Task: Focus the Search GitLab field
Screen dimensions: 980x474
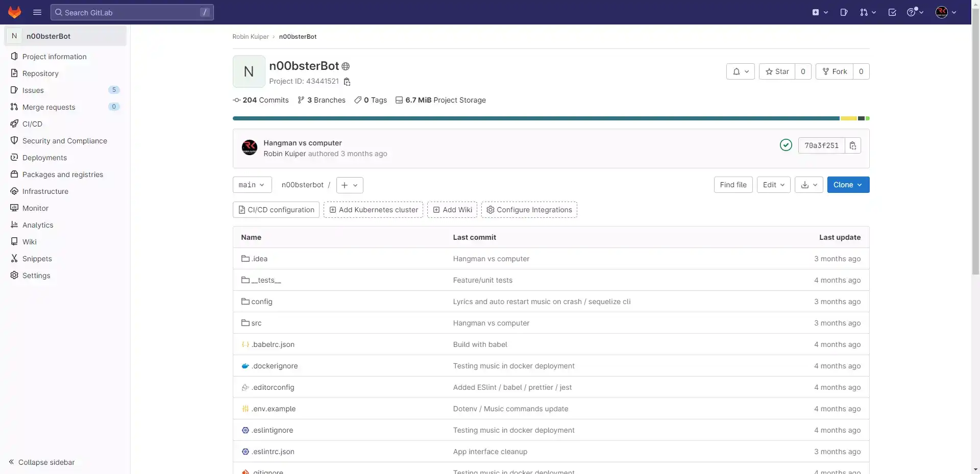Action: pos(132,12)
